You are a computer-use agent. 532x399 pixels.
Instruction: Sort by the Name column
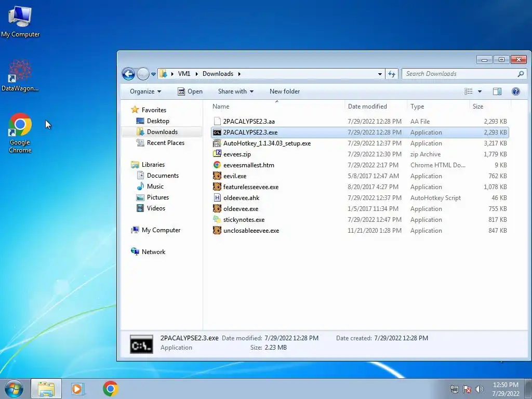point(221,106)
